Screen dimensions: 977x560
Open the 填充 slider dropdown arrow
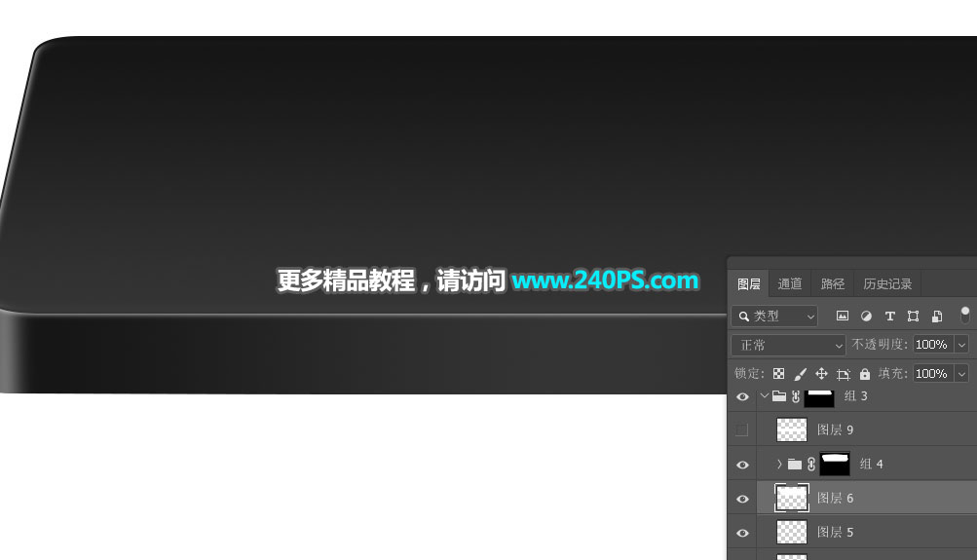tap(961, 374)
